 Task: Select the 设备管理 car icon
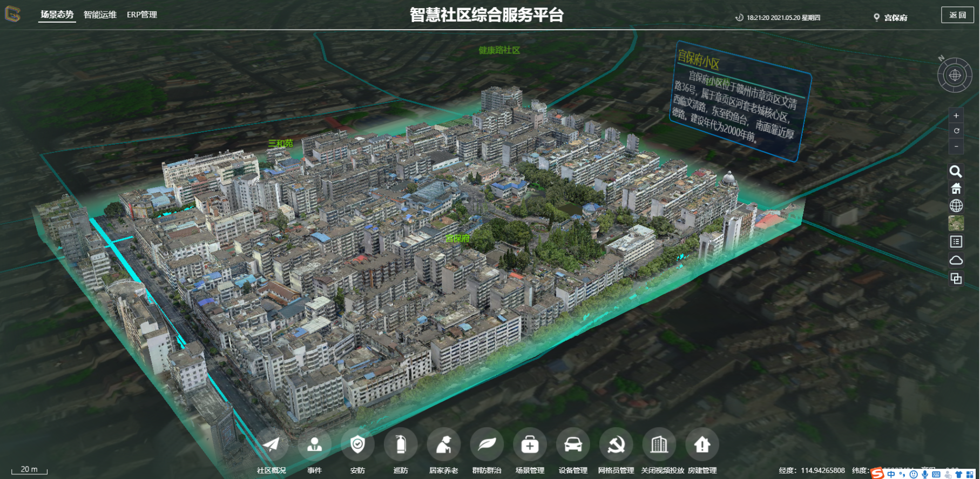(x=573, y=445)
